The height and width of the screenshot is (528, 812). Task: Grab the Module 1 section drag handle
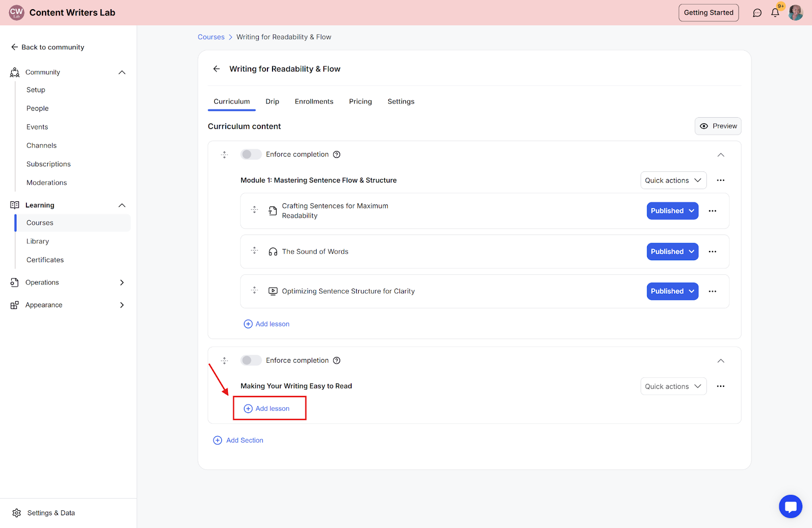(x=224, y=155)
